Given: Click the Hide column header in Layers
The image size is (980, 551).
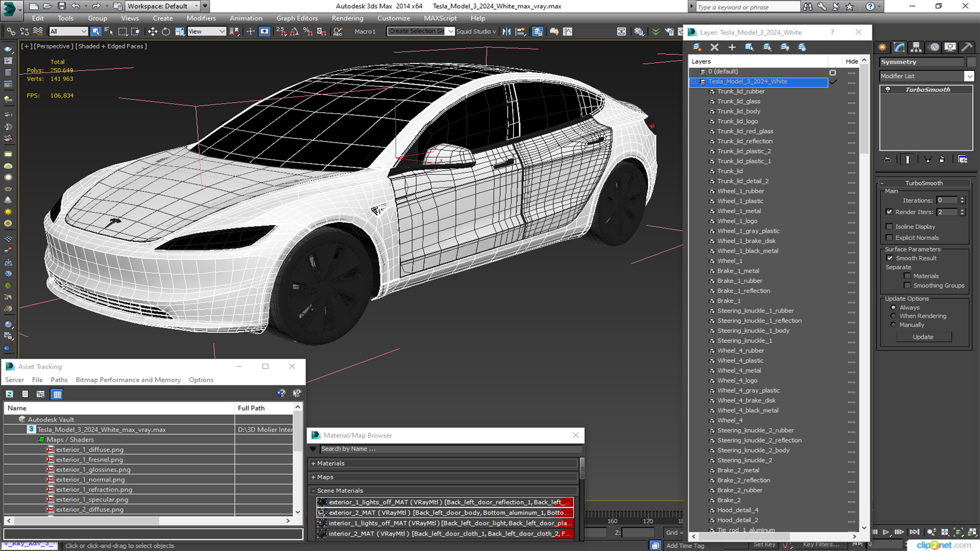Looking at the screenshot, I should 851,61.
